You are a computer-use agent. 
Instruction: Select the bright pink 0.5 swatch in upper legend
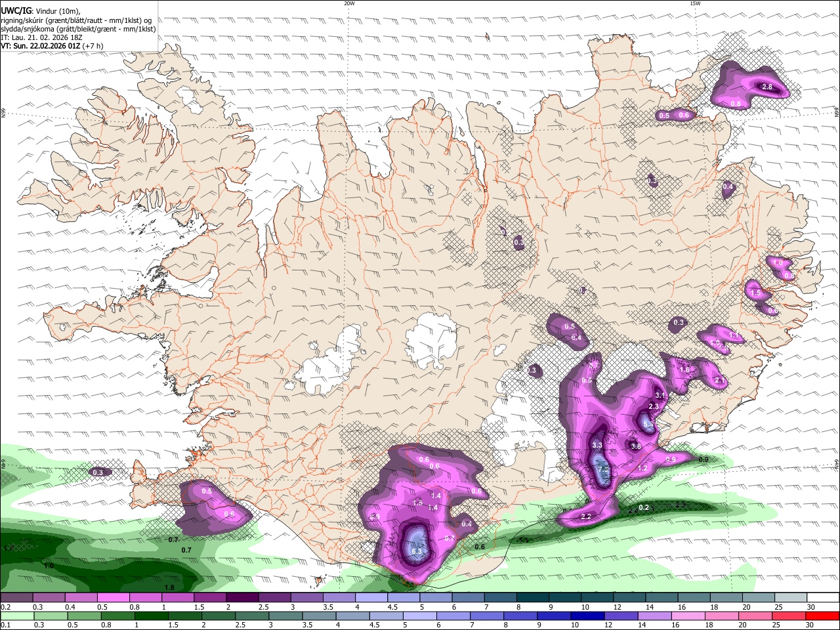point(113,598)
